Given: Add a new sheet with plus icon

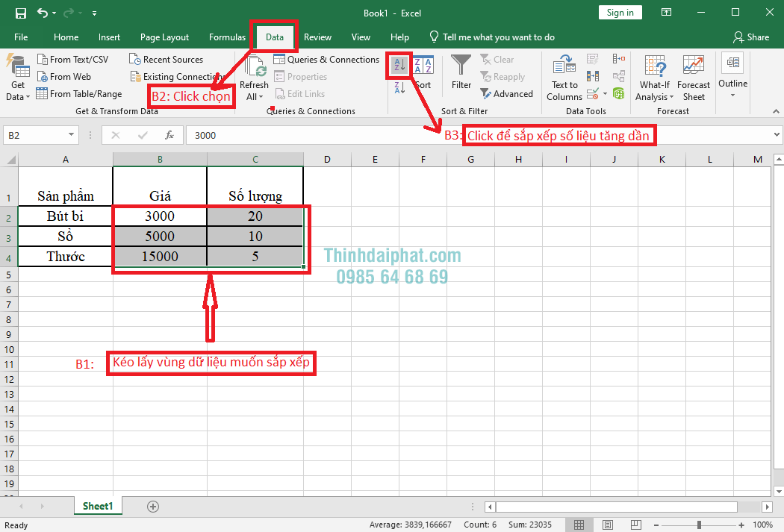Looking at the screenshot, I should pyautogui.click(x=153, y=507).
